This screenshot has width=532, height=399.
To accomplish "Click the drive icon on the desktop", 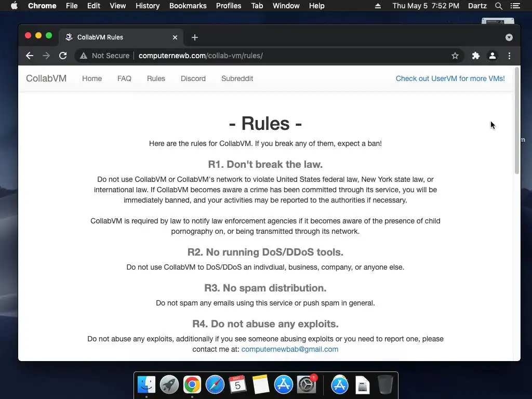I will (x=498, y=21).
